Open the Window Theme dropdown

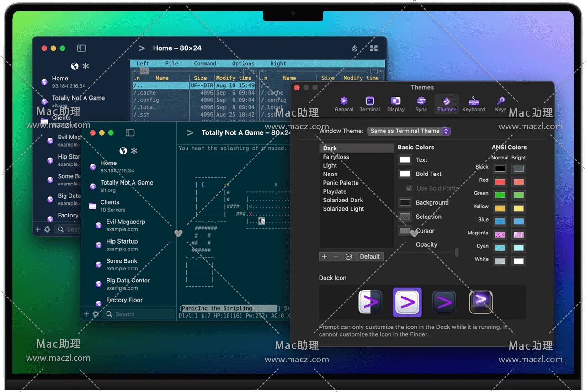coord(409,131)
